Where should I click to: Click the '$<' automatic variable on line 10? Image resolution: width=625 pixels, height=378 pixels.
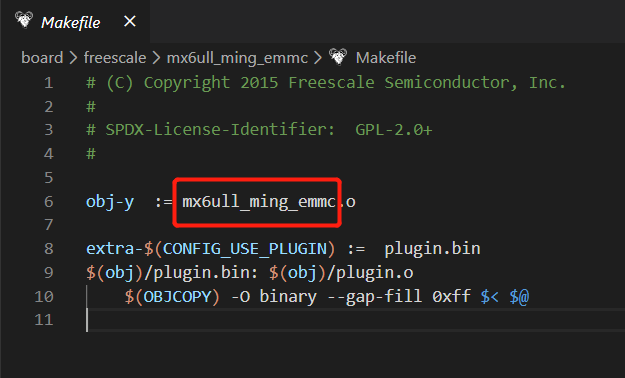click(489, 297)
